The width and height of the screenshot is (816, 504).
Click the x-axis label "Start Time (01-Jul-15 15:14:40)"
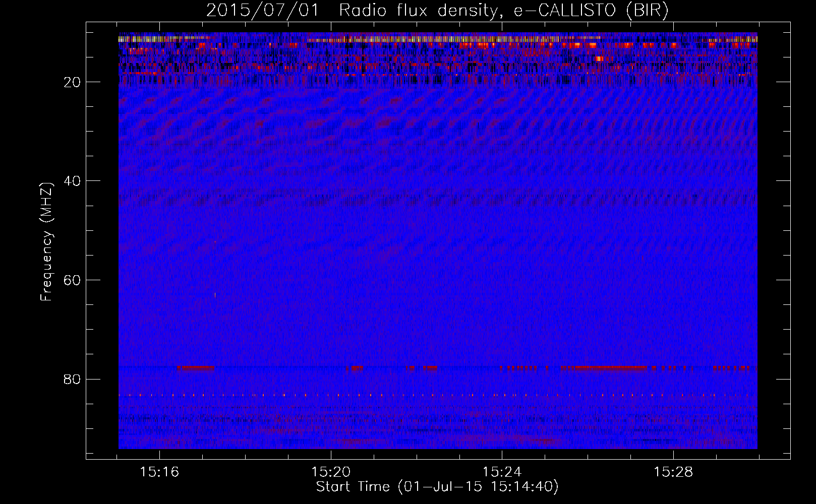click(x=437, y=487)
